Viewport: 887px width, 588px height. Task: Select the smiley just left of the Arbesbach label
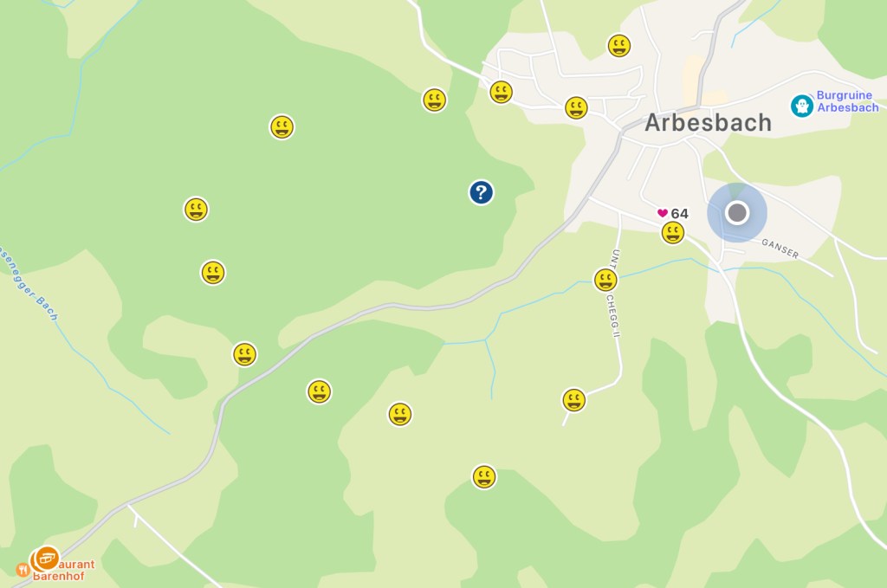[576, 107]
